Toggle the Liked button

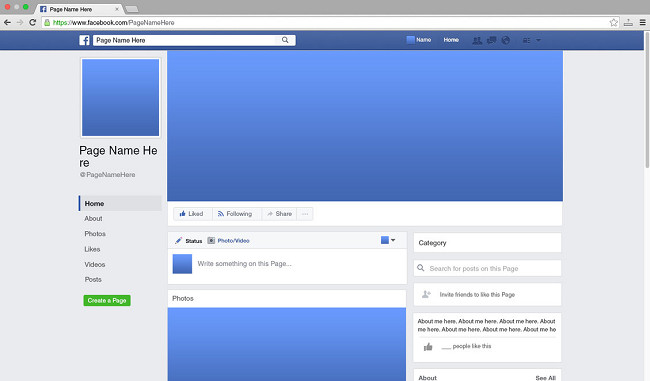[193, 214]
